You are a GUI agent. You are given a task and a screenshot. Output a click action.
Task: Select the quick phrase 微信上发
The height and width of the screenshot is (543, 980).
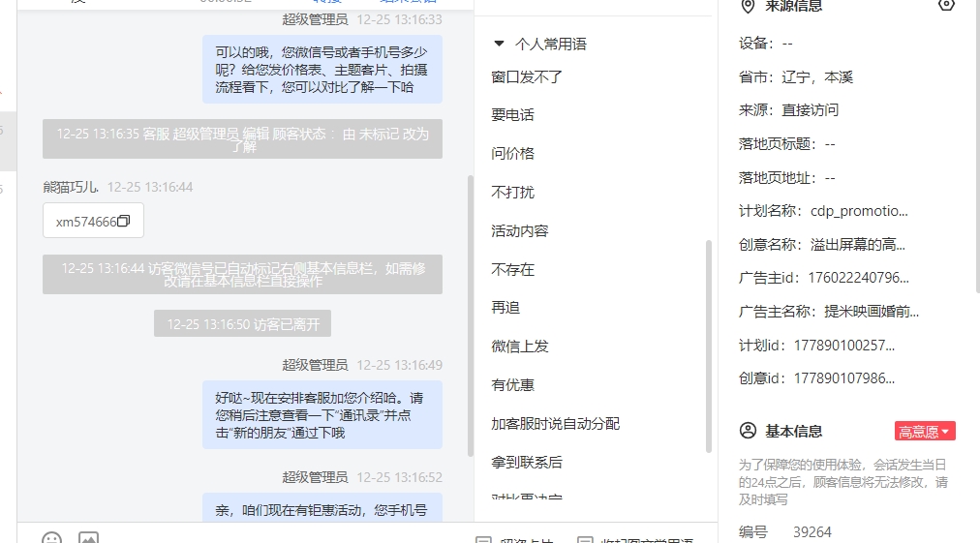point(519,347)
